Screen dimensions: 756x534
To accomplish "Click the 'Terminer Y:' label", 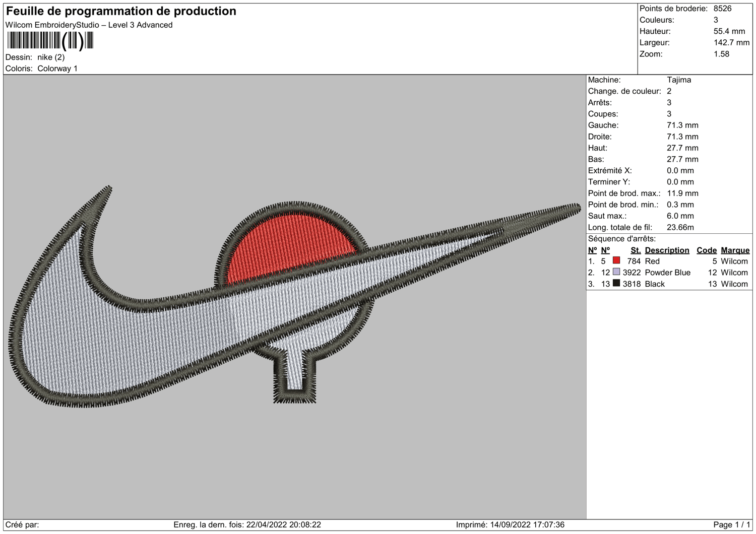I will (609, 182).
